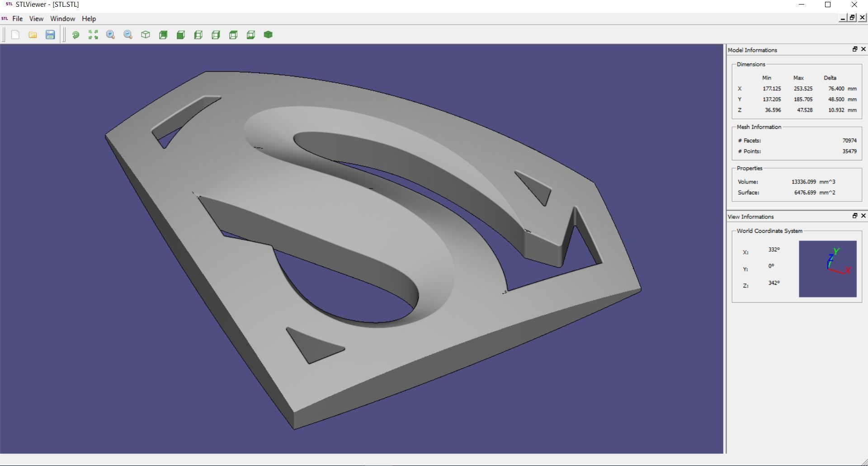
Task: Click the toolbar drag handle near New icon
Action: click(x=4, y=35)
